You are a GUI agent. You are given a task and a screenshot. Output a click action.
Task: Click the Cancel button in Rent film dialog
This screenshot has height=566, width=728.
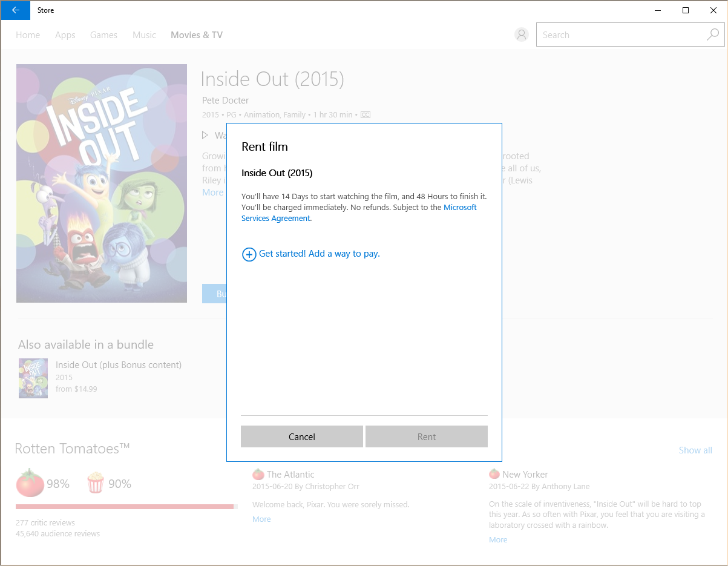click(x=302, y=436)
